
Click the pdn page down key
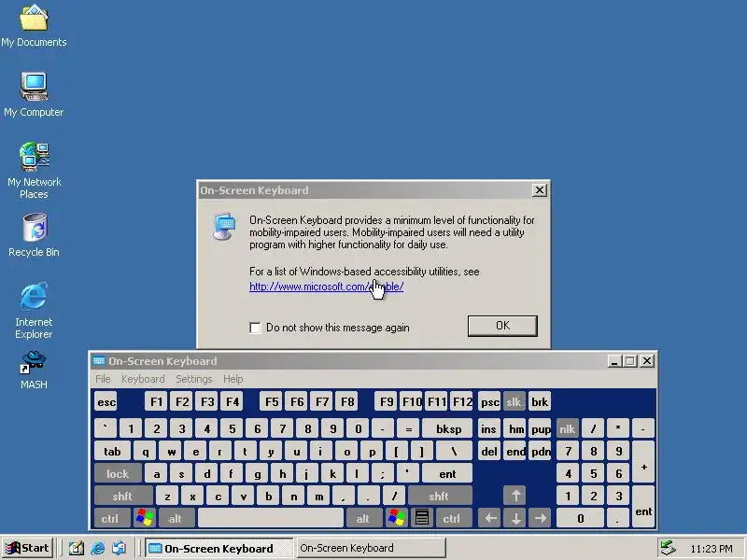(541, 451)
